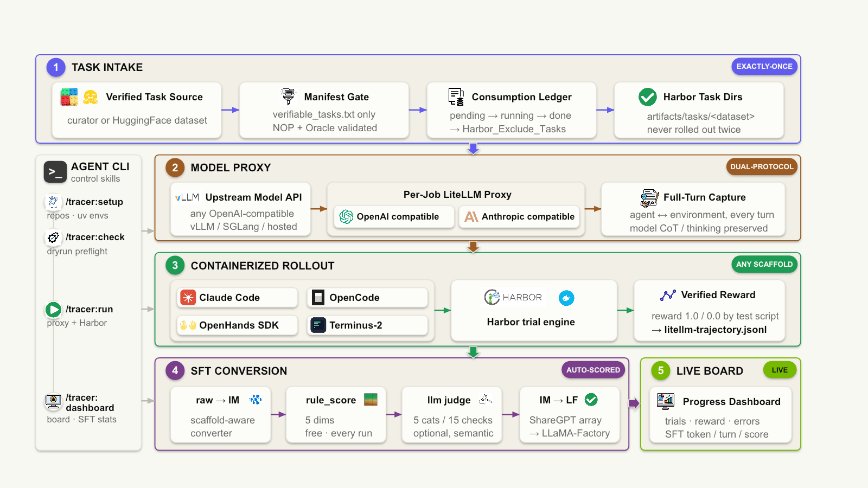Click the Verified Reward graph icon
868x488 pixels.
pyautogui.click(x=668, y=295)
